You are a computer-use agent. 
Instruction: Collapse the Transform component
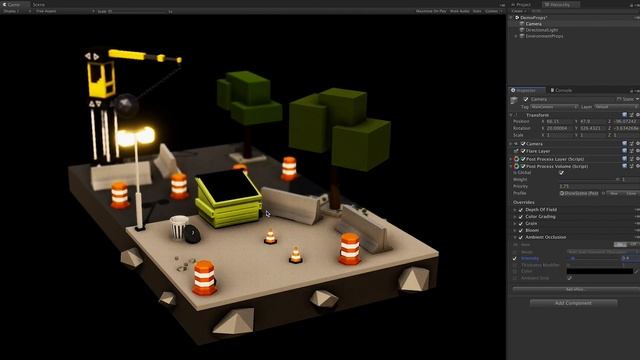511,115
